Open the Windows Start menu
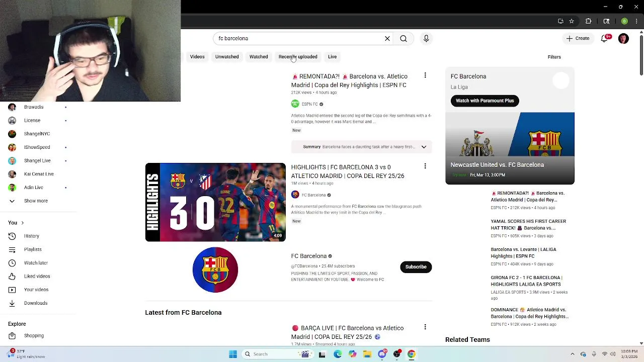Viewport: 644px width, 362px height. point(233,354)
